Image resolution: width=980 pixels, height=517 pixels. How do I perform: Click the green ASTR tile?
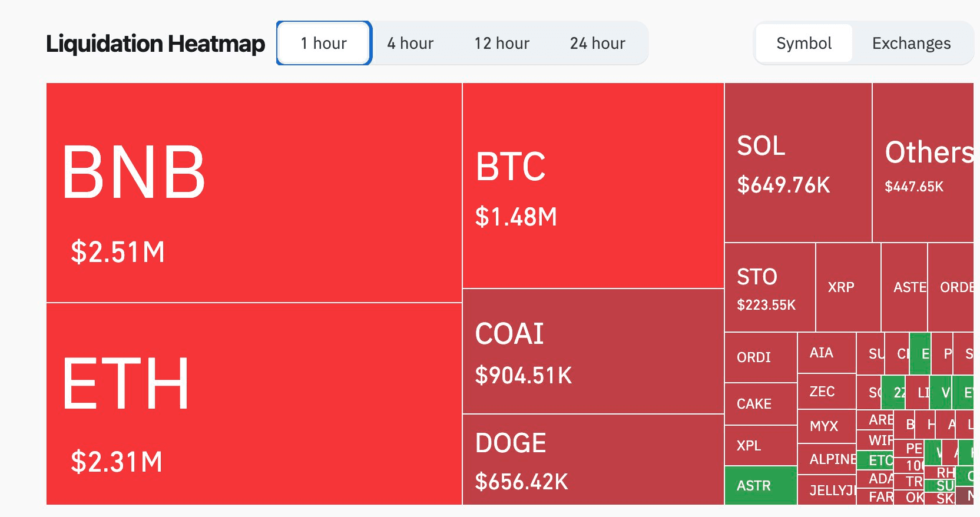(760, 485)
